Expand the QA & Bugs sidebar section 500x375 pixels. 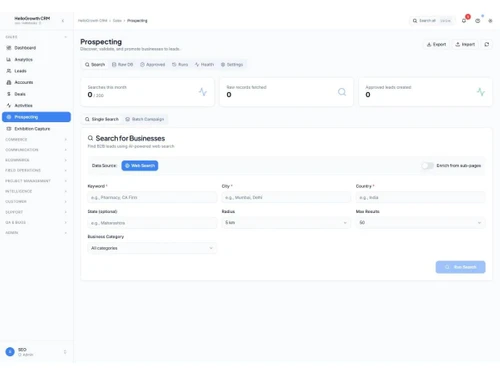[x=36, y=222]
